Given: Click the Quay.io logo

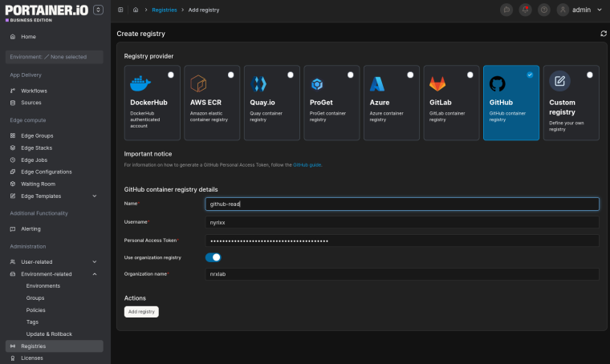Looking at the screenshot, I should [x=258, y=84].
